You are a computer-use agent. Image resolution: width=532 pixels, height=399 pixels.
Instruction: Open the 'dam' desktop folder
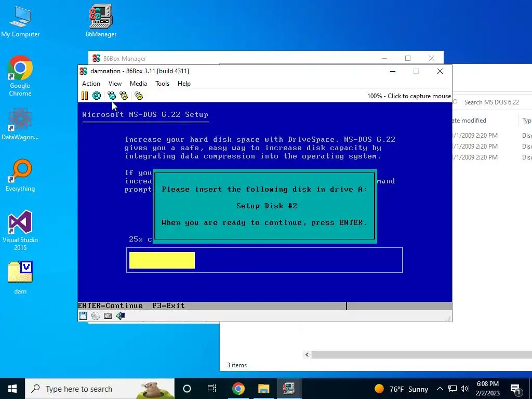click(x=20, y=277)
